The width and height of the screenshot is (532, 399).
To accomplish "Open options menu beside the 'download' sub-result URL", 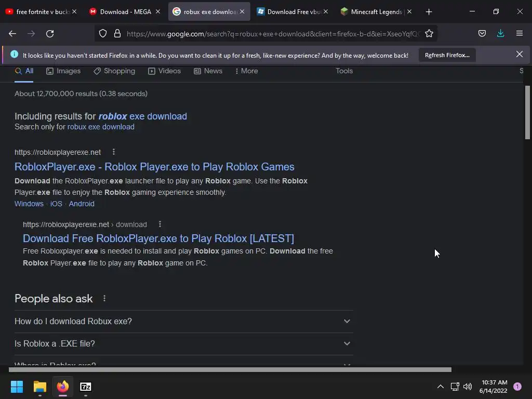I will 160,224.
